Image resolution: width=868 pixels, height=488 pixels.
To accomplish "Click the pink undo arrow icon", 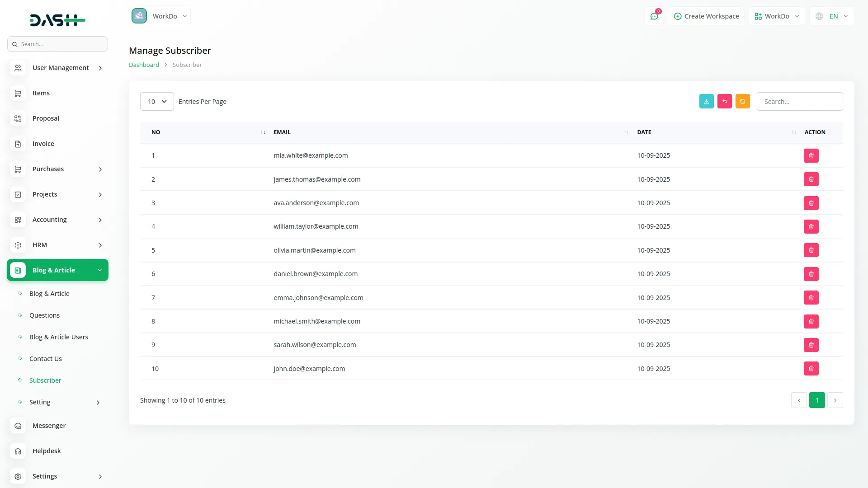I will (x=724, y=101).
